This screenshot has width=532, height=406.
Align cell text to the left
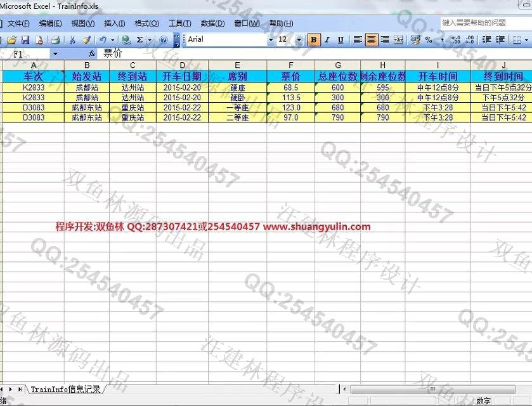tap(358, 40)
